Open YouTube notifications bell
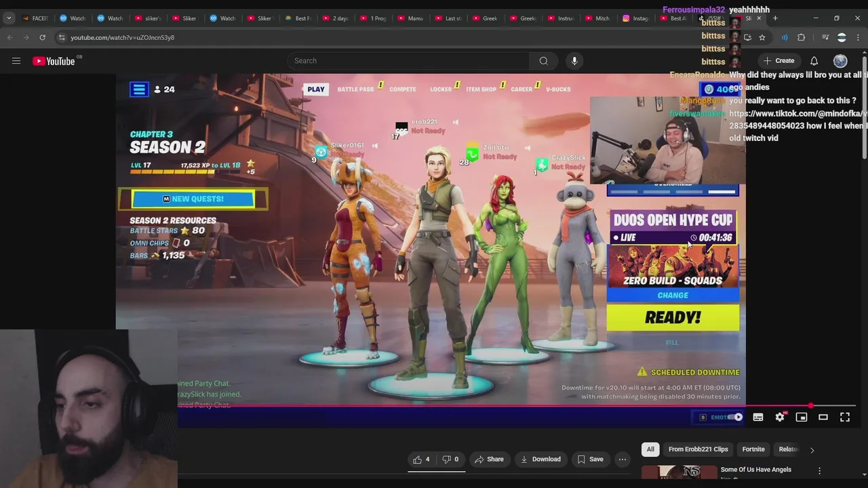Viewport: 868px width, 488px height. click(814, 61)
